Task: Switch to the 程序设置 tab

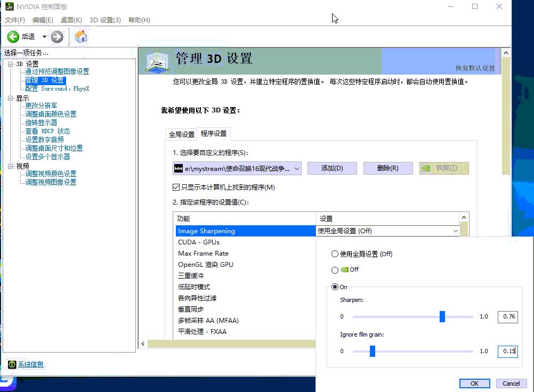Action: point(214,133)
